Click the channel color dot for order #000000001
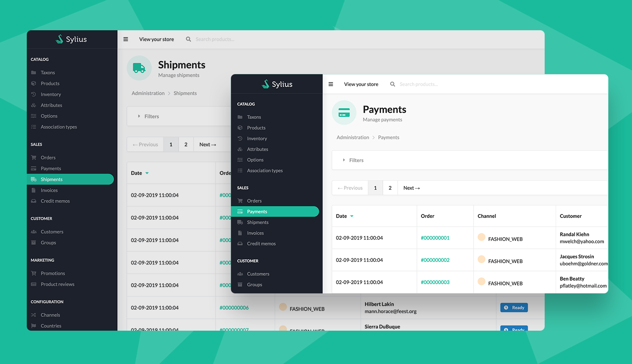 (481, 237)
